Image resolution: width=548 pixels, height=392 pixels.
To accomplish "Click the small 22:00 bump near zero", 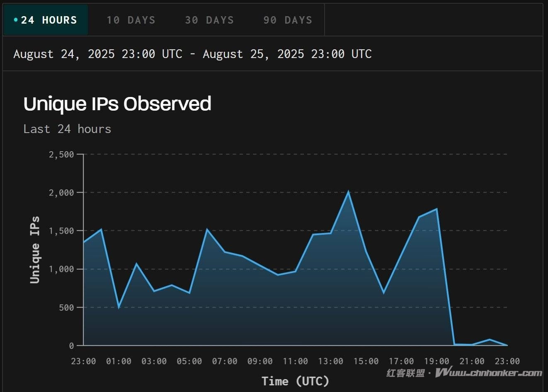I will pyautogui.click(x=490, y=339).
